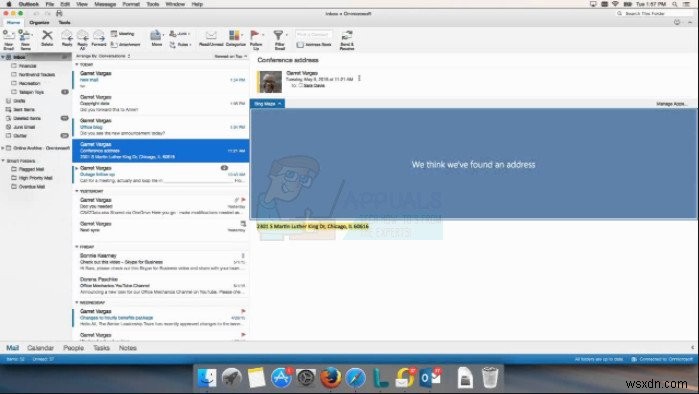Select the Financial folder
699x394 pixels.
pos(27,66)
